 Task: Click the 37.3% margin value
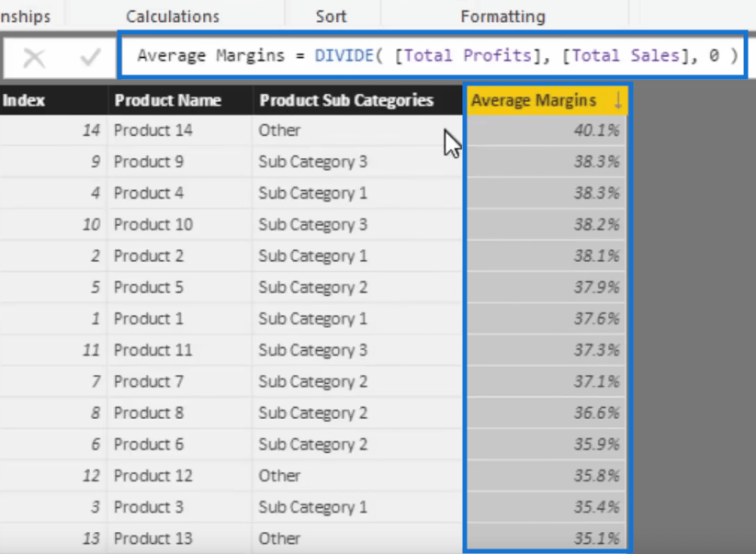[x=596, y=350]
